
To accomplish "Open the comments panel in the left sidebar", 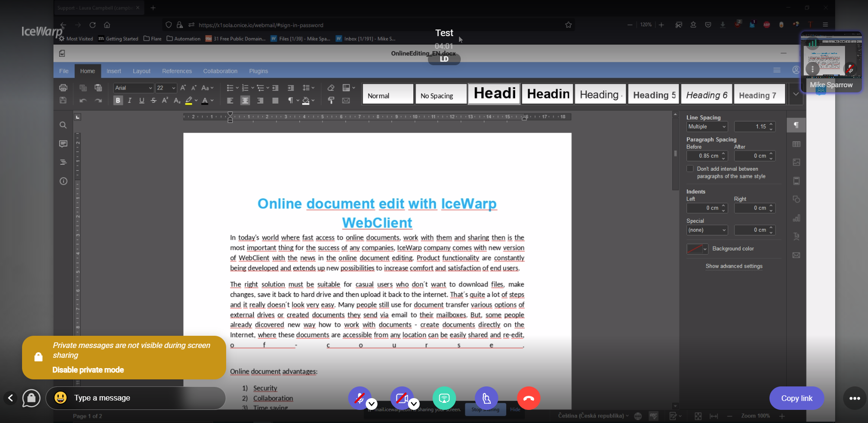I will click(63, 144).
